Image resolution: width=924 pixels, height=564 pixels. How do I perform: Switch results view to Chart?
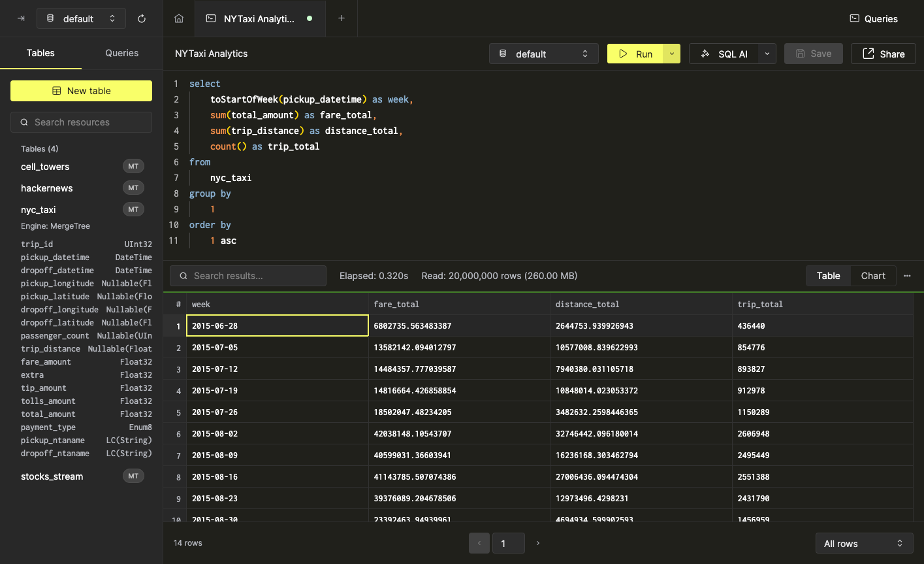pos(872,275)
